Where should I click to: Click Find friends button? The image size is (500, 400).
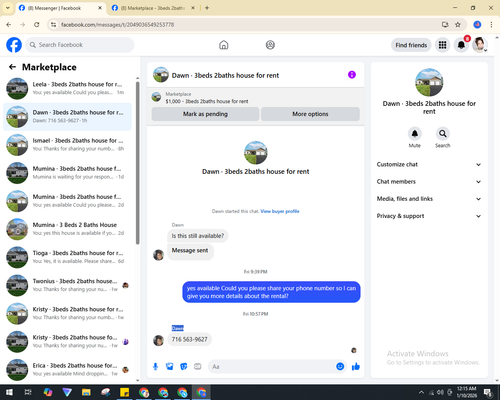[x=411, y=45]
